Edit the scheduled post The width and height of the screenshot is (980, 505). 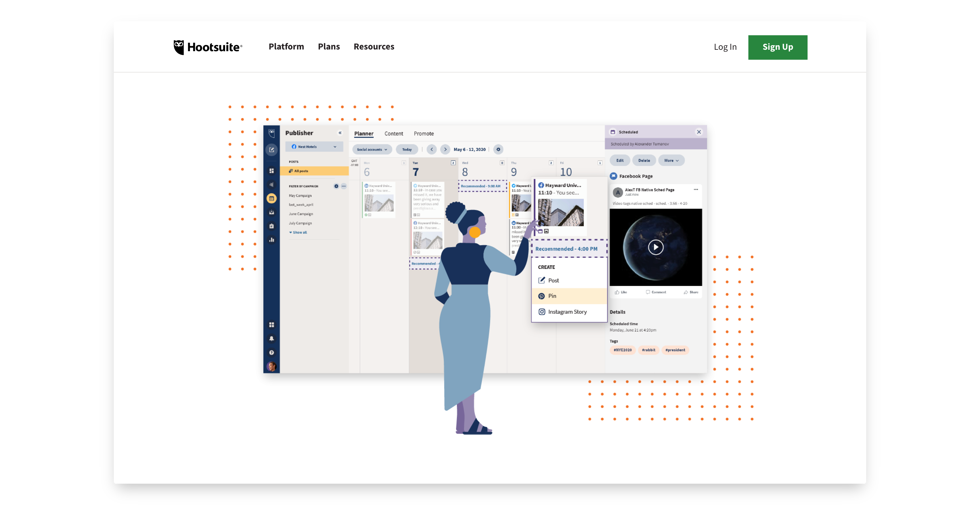(x=620, y=160)
